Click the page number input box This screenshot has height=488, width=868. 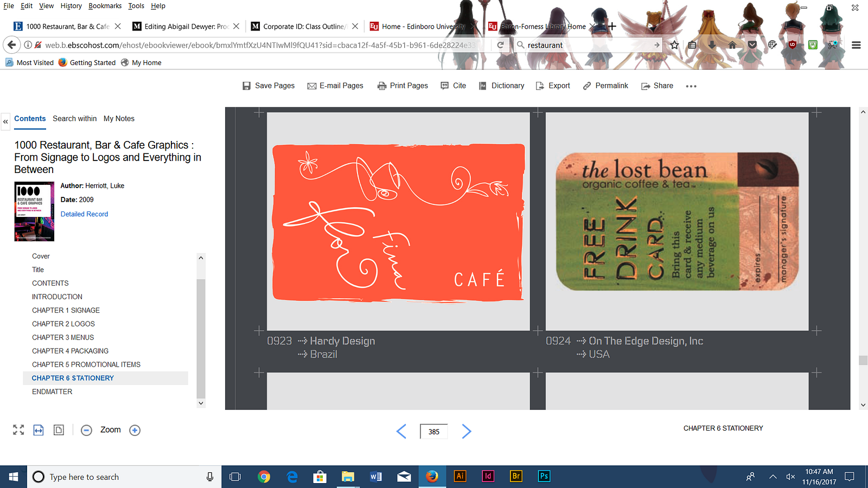[434, 432]
